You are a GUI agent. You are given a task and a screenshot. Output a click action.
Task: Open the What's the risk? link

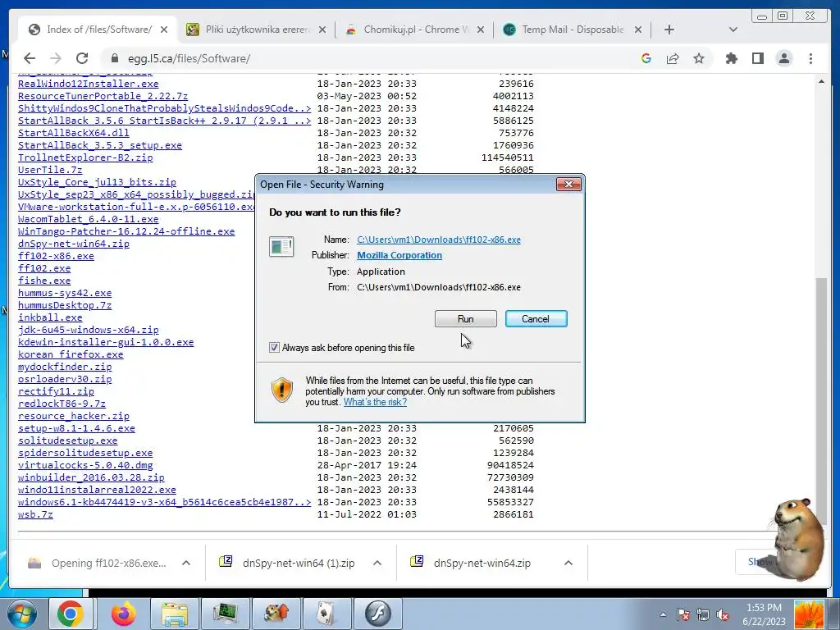(375, 402)
